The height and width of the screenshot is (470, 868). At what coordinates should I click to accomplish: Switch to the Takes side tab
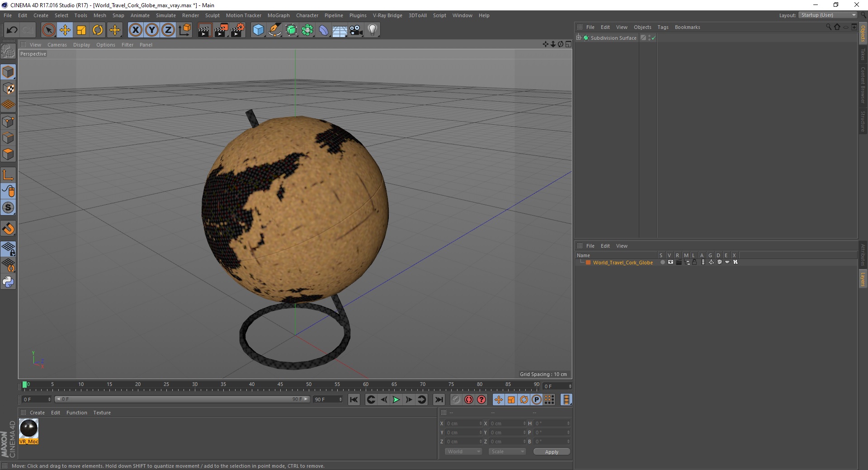tap(863, 54)
